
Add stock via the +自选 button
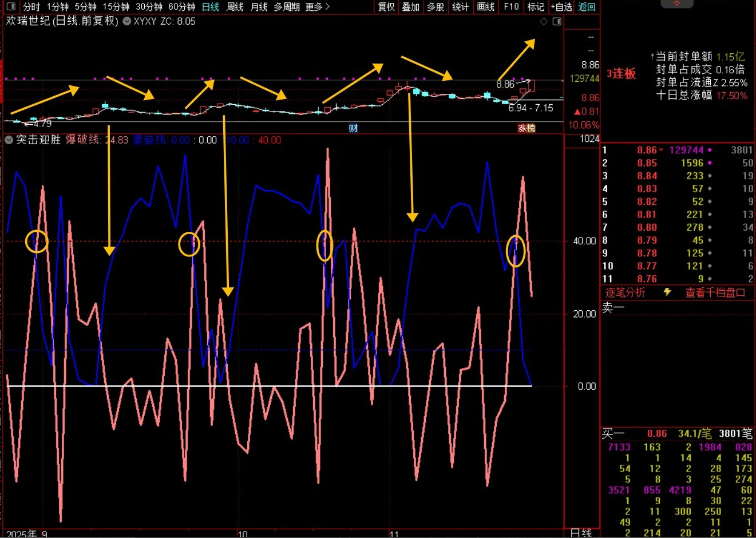tap(561, 7)
